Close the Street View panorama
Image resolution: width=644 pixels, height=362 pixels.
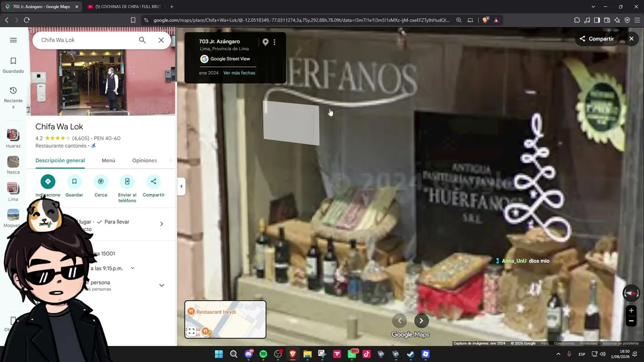pyautogui.click(x=631, y=39)
